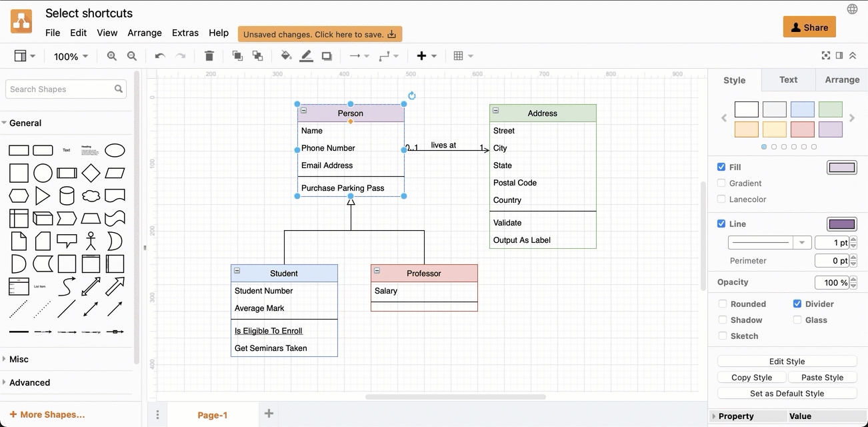Disable the Divider checkbox

pyautogui.click(x=797, y=304)
